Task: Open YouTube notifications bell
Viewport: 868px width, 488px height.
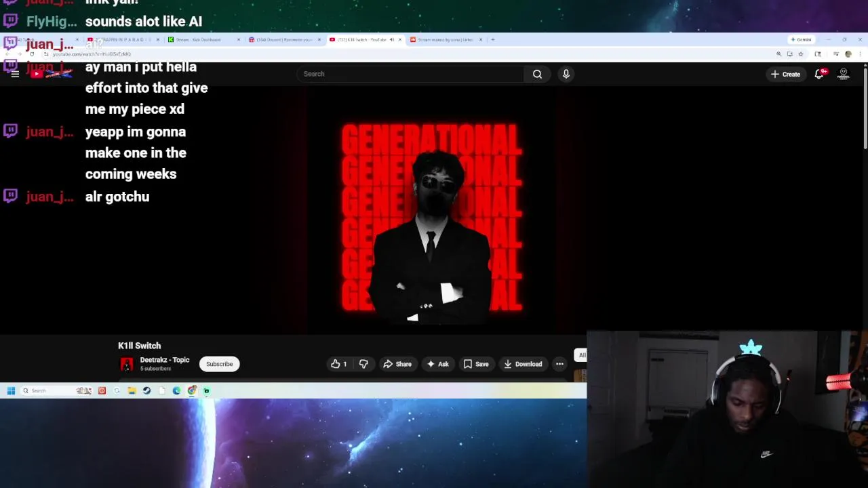Action: [819, 74]
